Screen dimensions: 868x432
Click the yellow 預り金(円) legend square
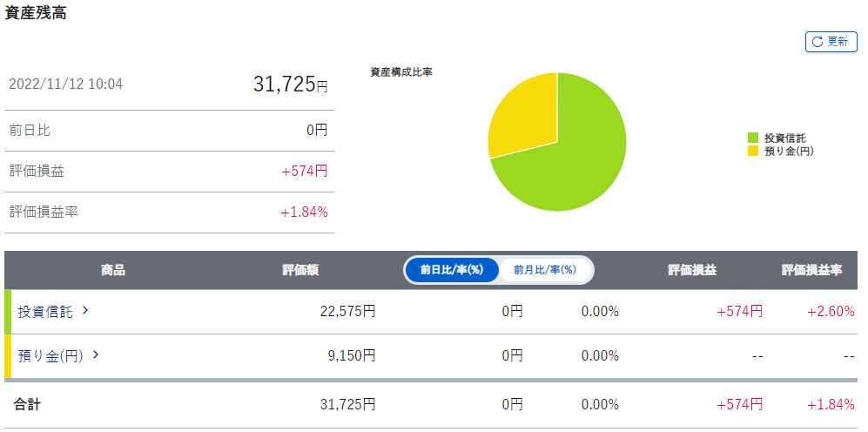753,151
